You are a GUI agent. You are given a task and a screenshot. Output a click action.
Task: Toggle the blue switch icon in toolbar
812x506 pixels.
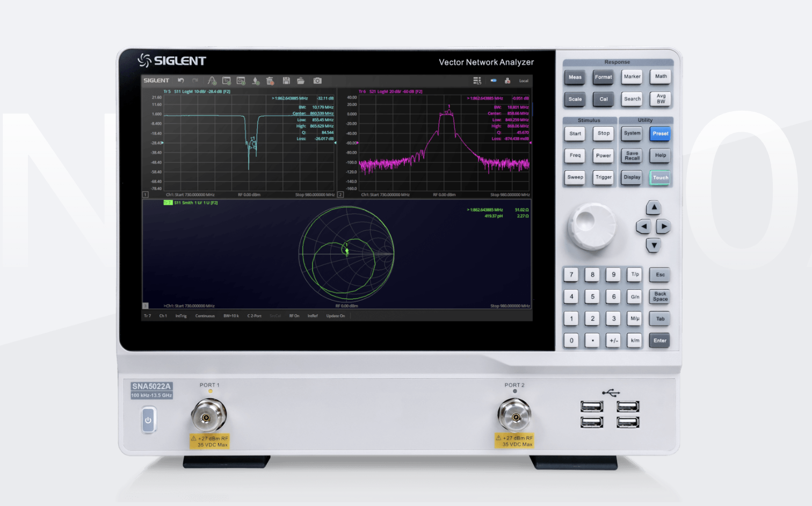click(x=494, y=81)
